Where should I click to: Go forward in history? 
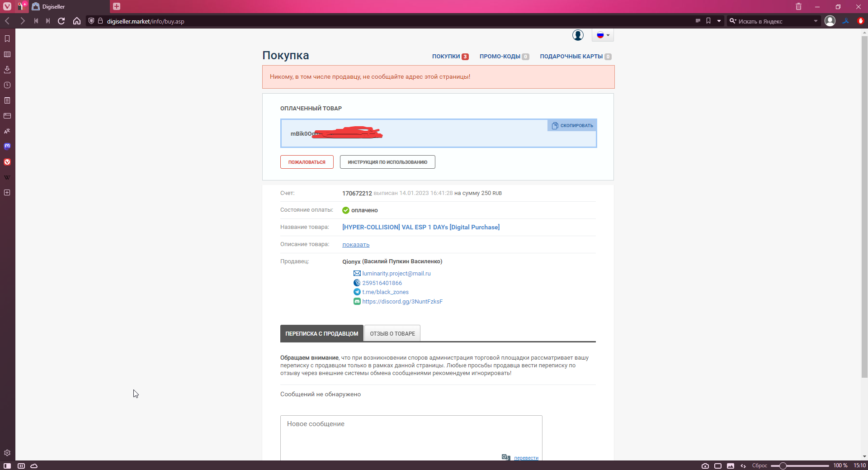(22, 21)
